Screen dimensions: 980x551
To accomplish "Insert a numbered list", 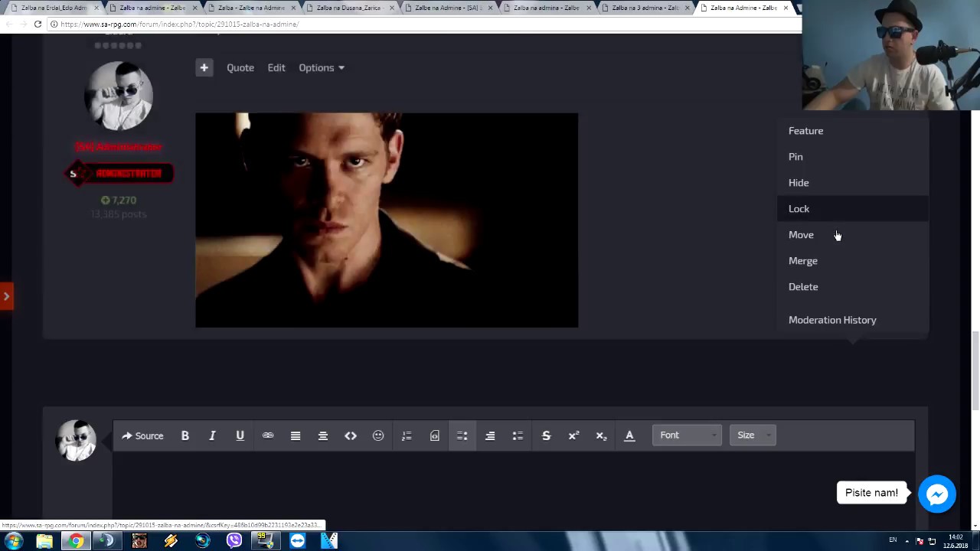I will 407,435.
